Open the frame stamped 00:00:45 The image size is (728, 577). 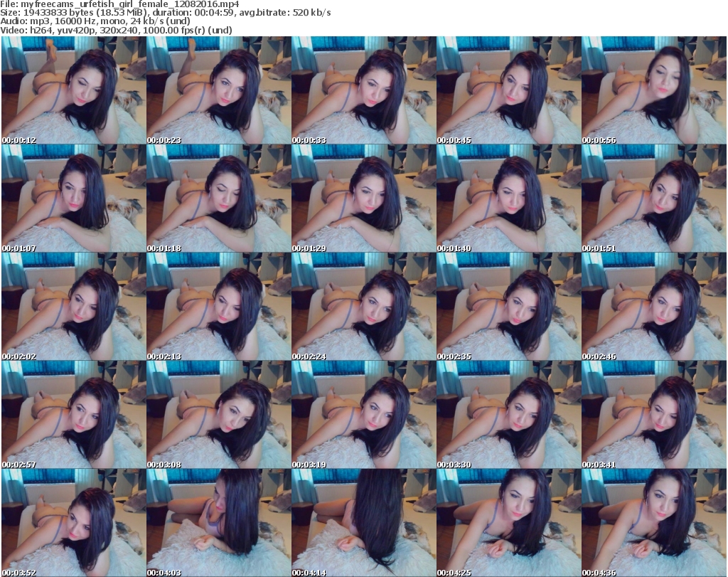pos(508,90)
